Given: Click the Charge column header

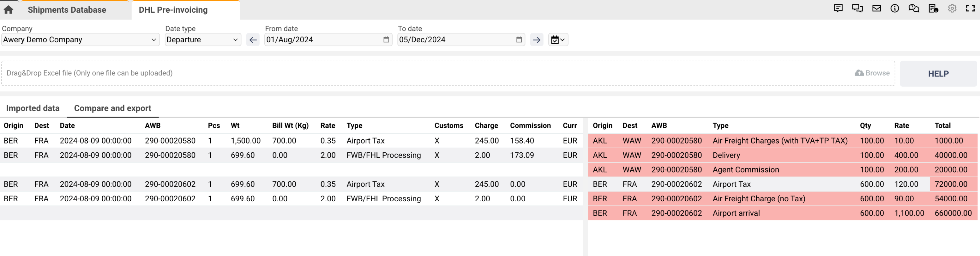Looking at the screenshot, I should pos(486,125).
